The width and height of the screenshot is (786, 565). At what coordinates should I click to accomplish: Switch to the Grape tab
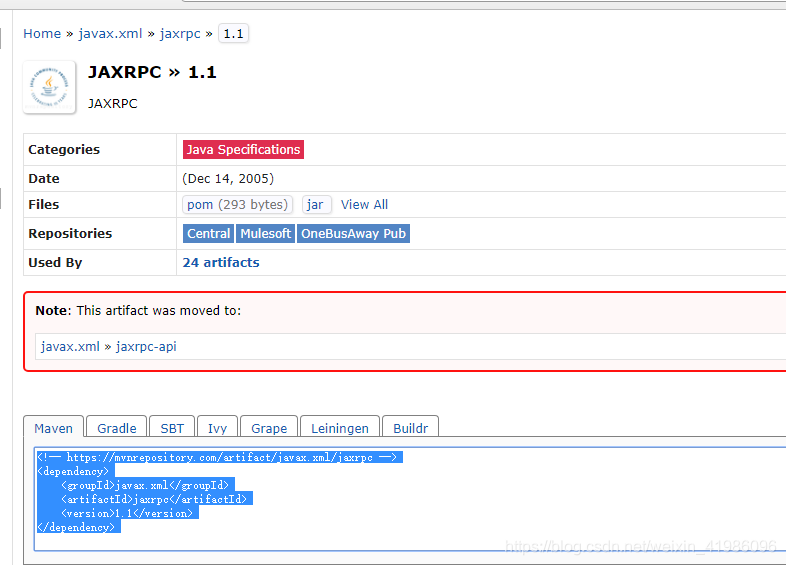pyautogui.click(x=269, y=428)
